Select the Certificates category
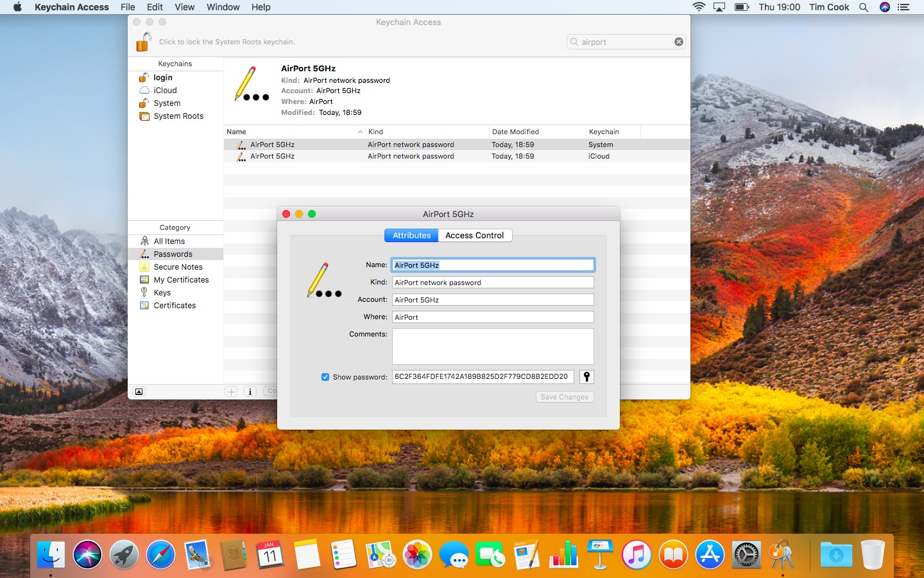The height and width of the screenshot is (578, 924). [x=175, y=306]
